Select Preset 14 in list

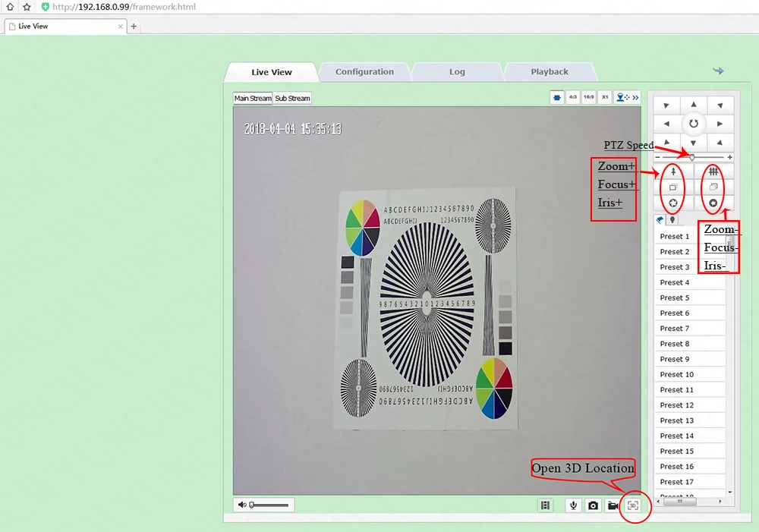(x=690, y=436)
